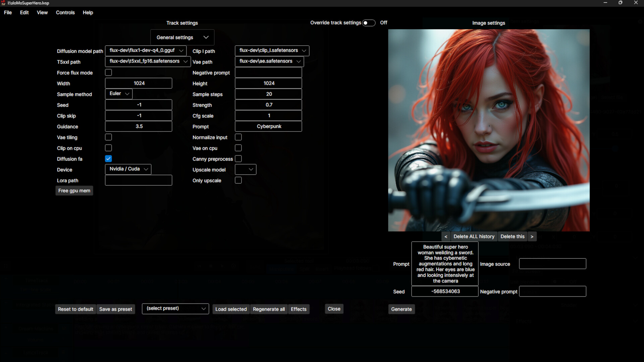Click the Negative prompt input field
Screen dimensions: 644x362
pyautogui.click(x=552, y=291)
